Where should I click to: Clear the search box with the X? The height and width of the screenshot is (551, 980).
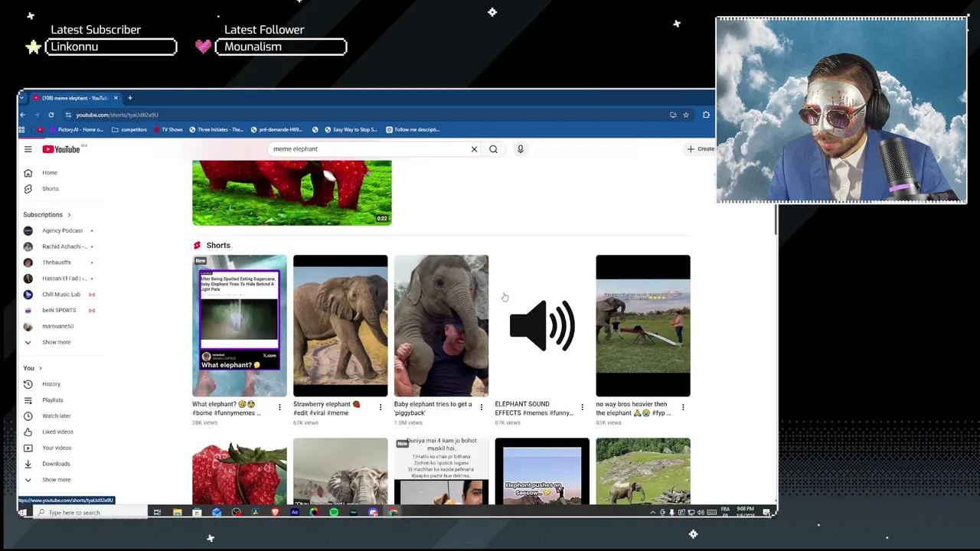coord(474,149)
